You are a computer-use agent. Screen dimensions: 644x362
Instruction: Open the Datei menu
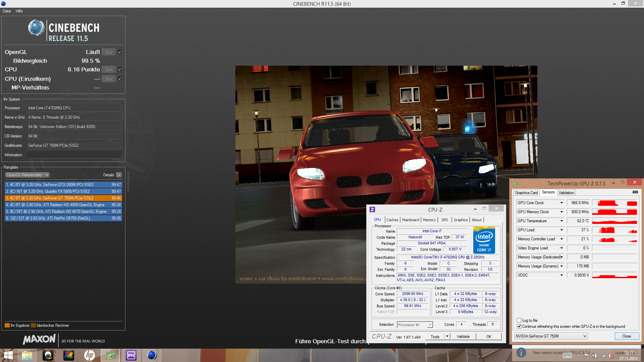pos(7,11)
